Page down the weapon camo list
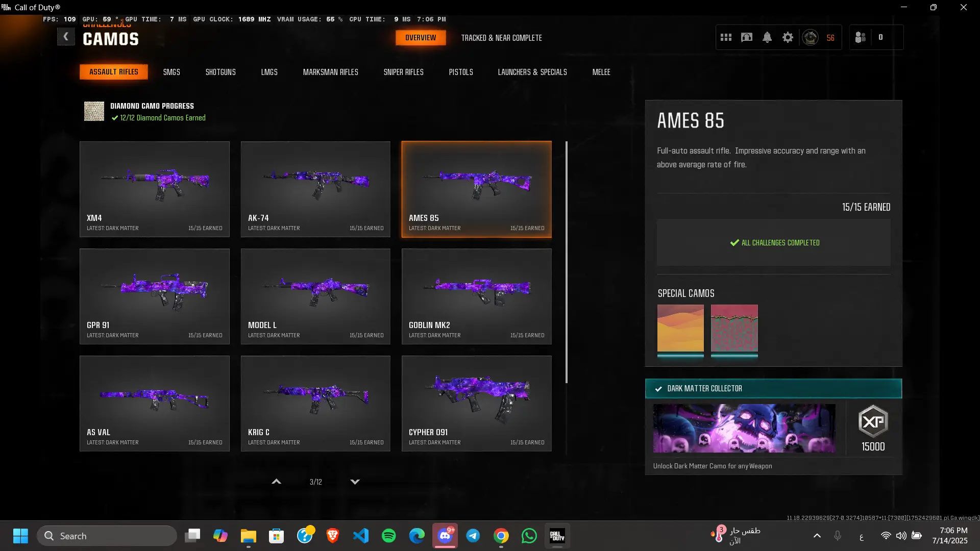Viewport: 980px width, 551px height. (355, 482)
